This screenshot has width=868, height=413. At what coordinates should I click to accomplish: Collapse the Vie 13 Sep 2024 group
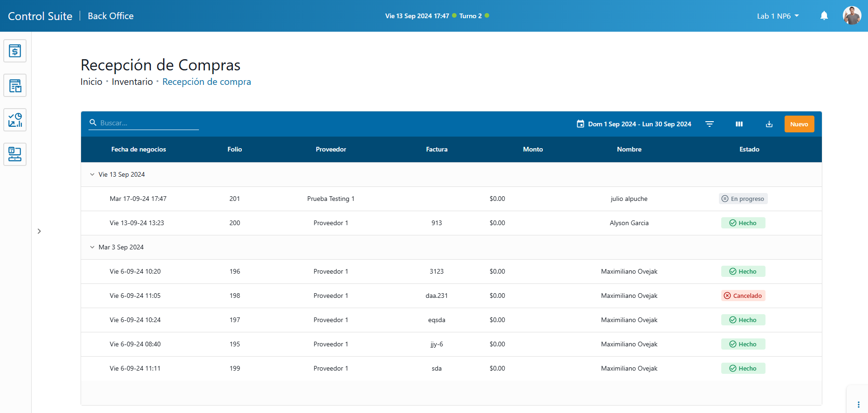[92, 174]
